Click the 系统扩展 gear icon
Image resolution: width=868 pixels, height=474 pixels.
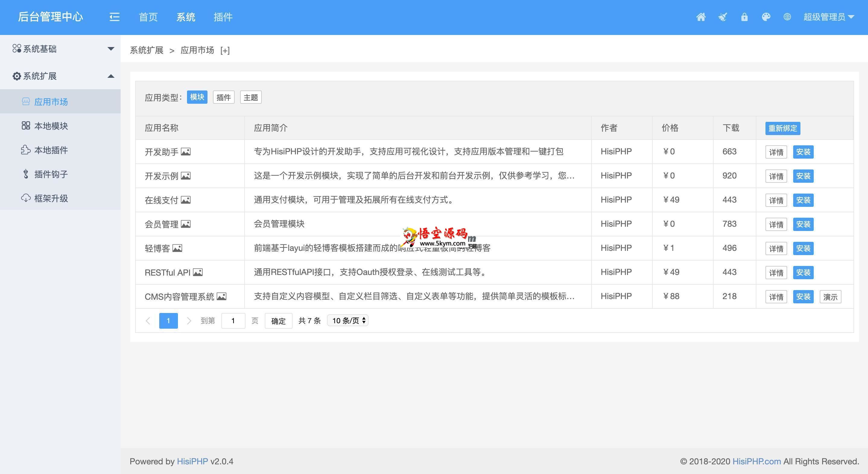point(17,76)
